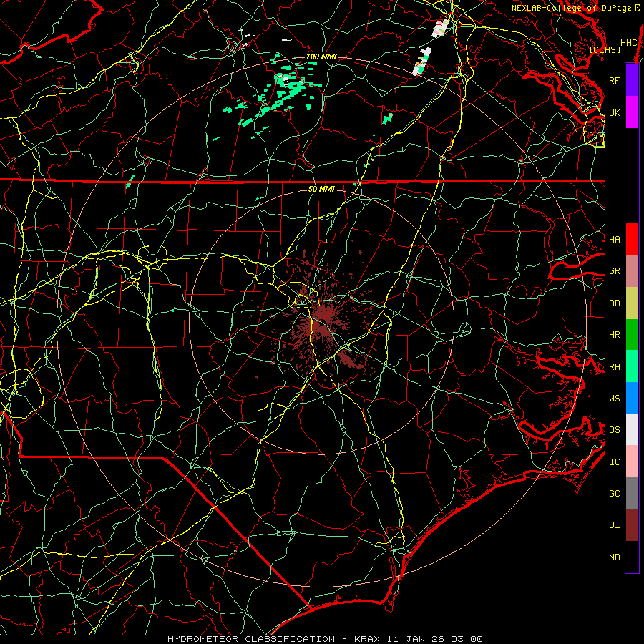The height and width of the screenshot is (644, 644).
Task: Click the GC gray legend swatch
Action: click(632, 493)
